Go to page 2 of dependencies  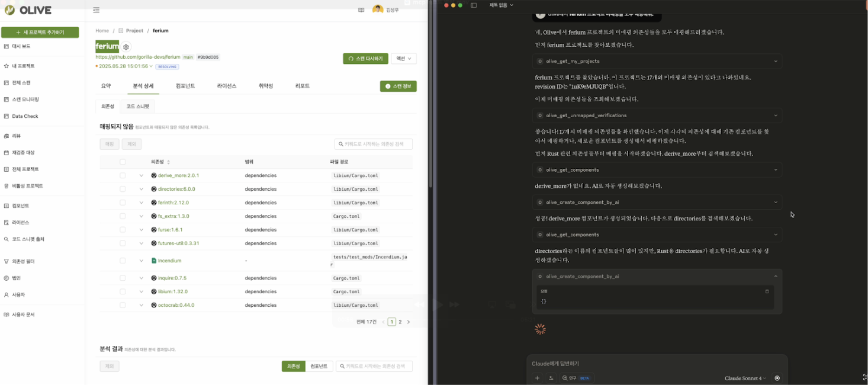point(400,322)
